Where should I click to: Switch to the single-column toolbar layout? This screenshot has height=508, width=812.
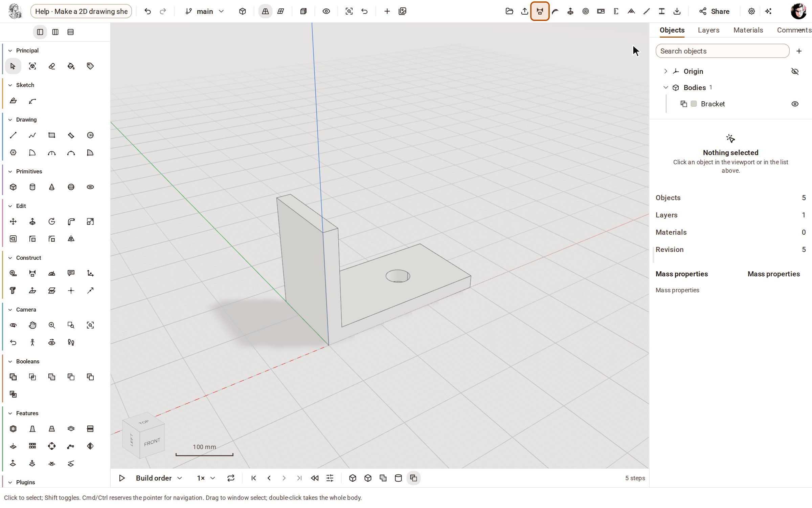click(x=40, y=32)
